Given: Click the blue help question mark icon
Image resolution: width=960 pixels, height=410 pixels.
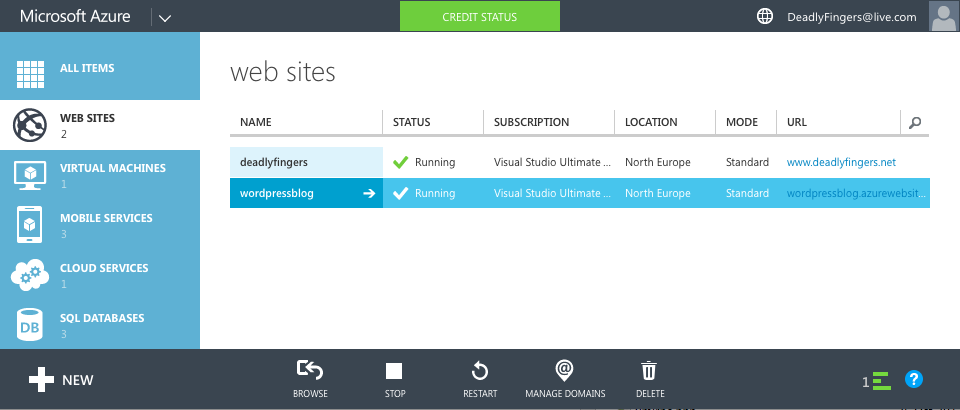Looking at the screenshot, I should [913, 379].
